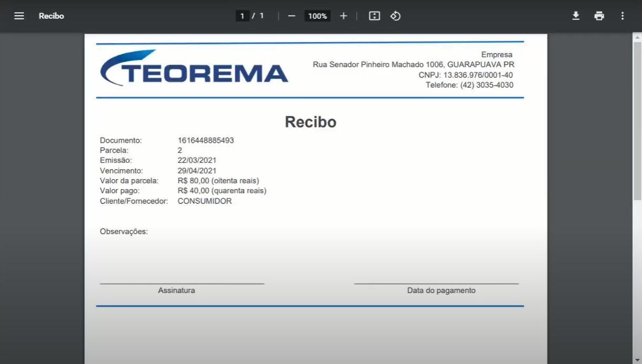Rotate the document counterclockwise
Screen dimensions: 642x364
pyautogui.click(x=395, y=16)
